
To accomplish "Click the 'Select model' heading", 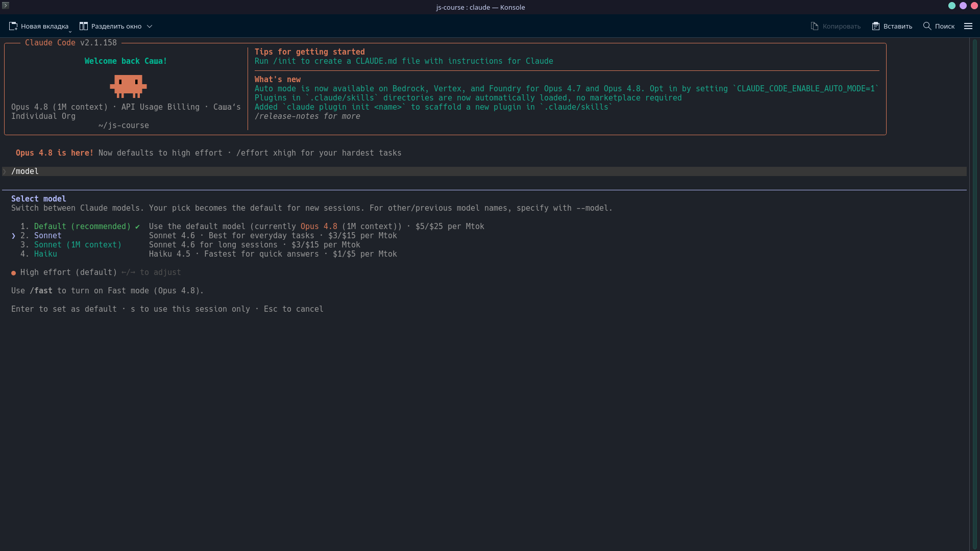I will click(38, 199).
